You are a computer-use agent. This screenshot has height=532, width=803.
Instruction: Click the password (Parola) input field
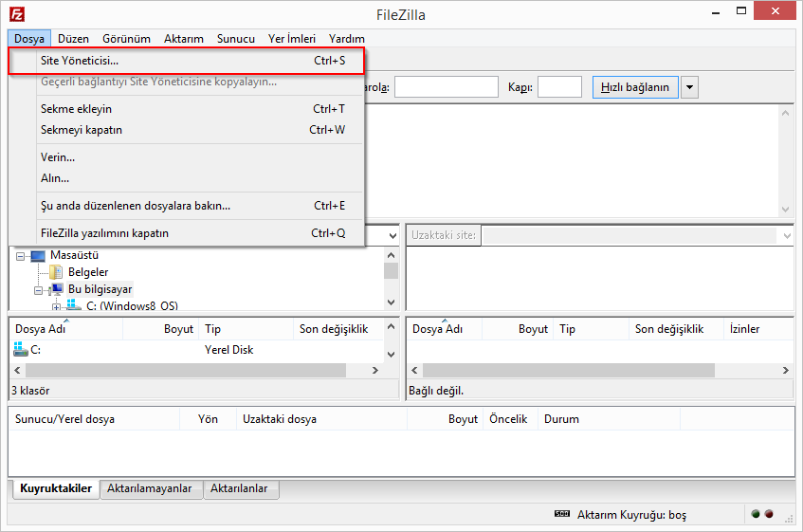pyautogui.click(x=446, y=87)
